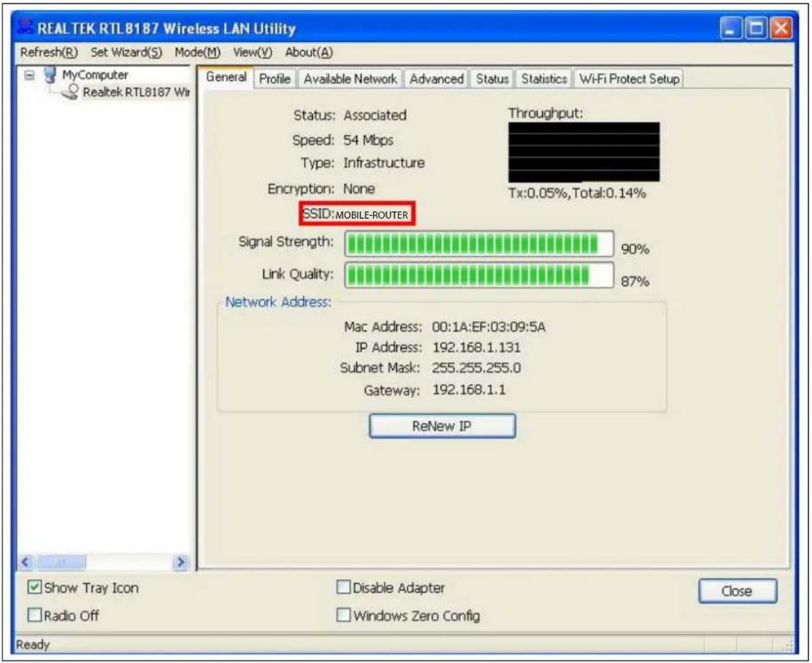Open the Refresh(R) menu
The width and height of the screenshot is (812, 663).
[49, 52]
